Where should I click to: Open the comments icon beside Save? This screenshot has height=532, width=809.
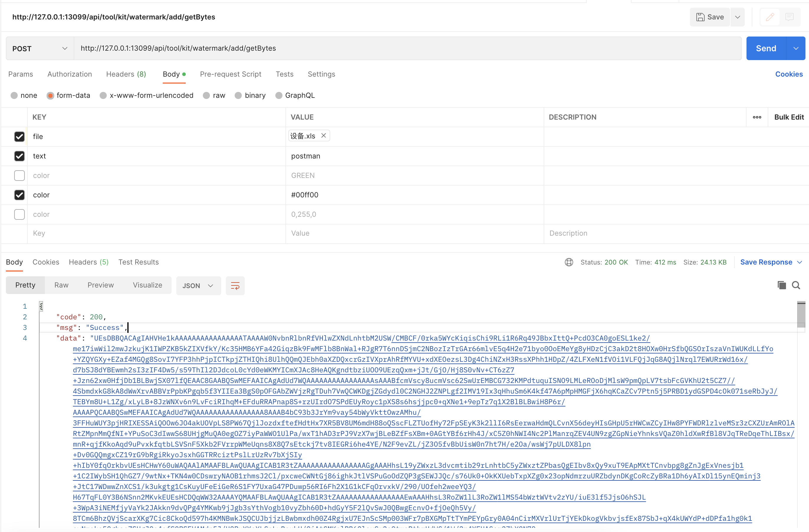click(x=789, y=17)
